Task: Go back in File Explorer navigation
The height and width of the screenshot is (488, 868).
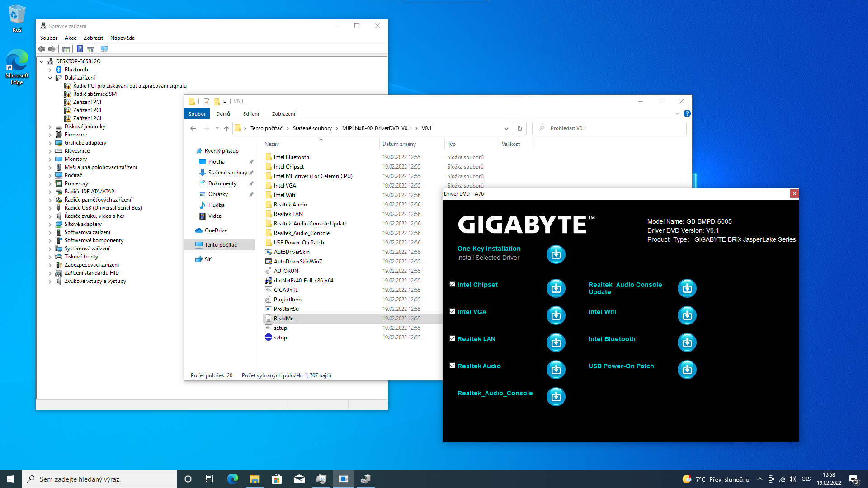Action: tap(193, 128)
